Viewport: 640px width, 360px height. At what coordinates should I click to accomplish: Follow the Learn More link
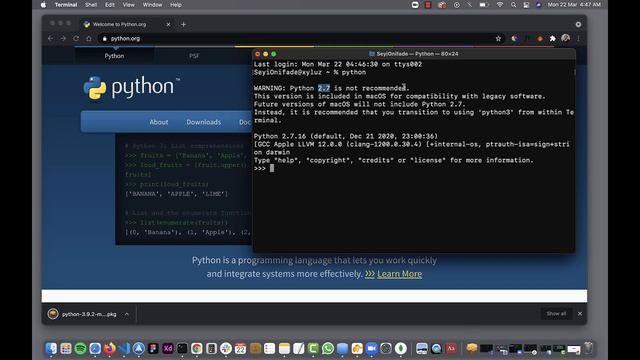(x=400, y=274)
